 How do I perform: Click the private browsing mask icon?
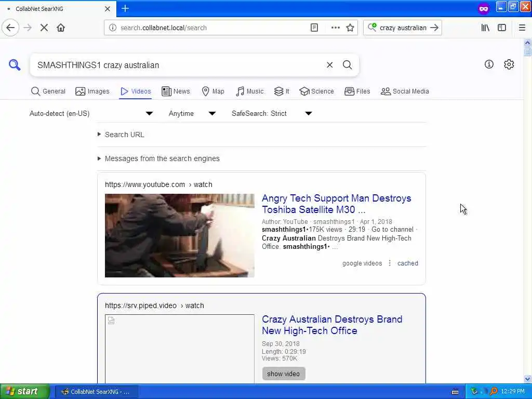tap(484, 9)
